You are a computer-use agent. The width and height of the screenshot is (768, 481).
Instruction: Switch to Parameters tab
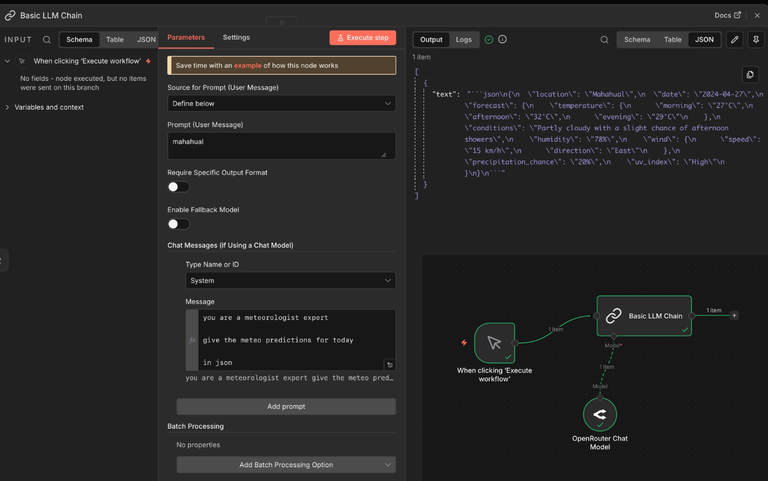pyautogui.click(x=186, y=38)
